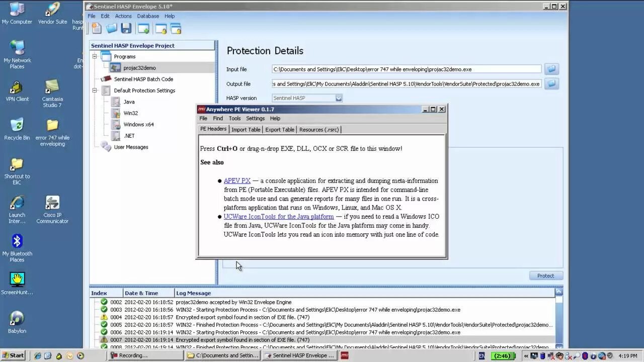Open Babylon desktop icon
Image resolution: width=644 pixels, height=362 pixels.
pos(17,322)
